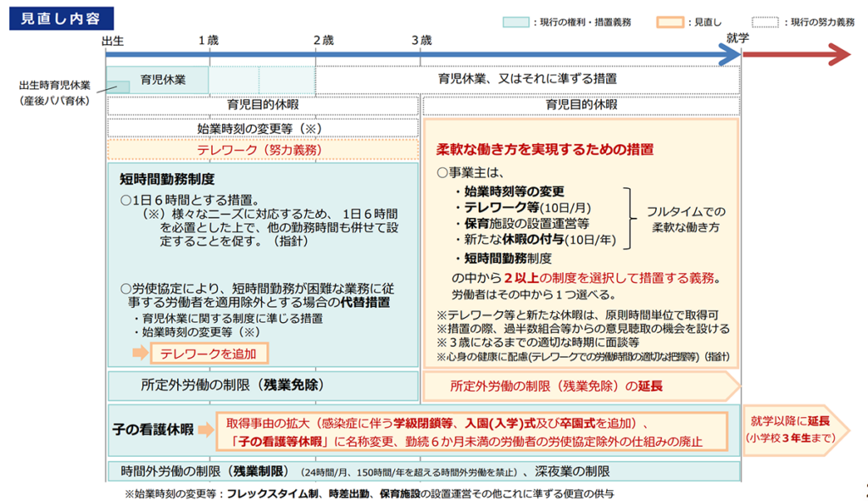This screenshot has width=868, height=501.
Task: Click the テレワーク(努力義務) dotted bar
Action: [262, 150]
